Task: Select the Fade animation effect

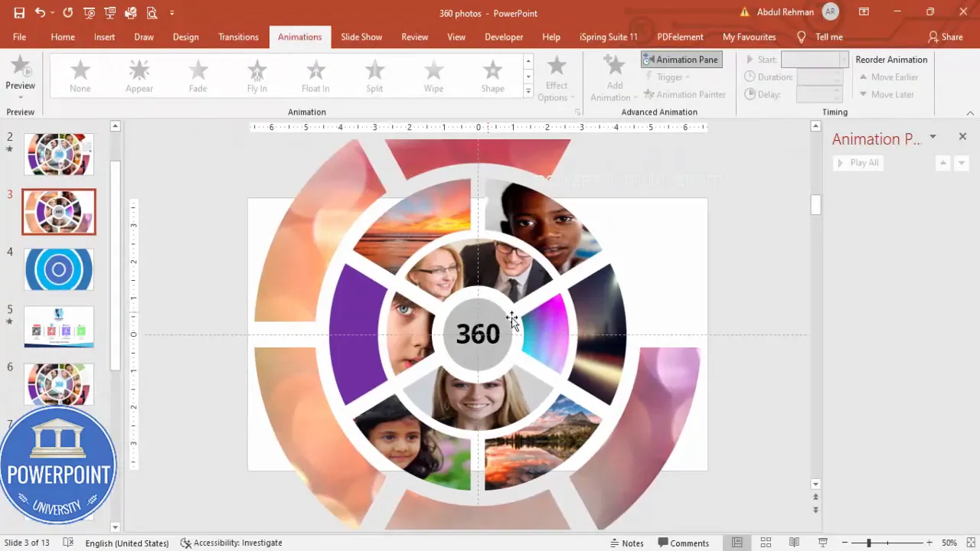Action: click(198, 77)
